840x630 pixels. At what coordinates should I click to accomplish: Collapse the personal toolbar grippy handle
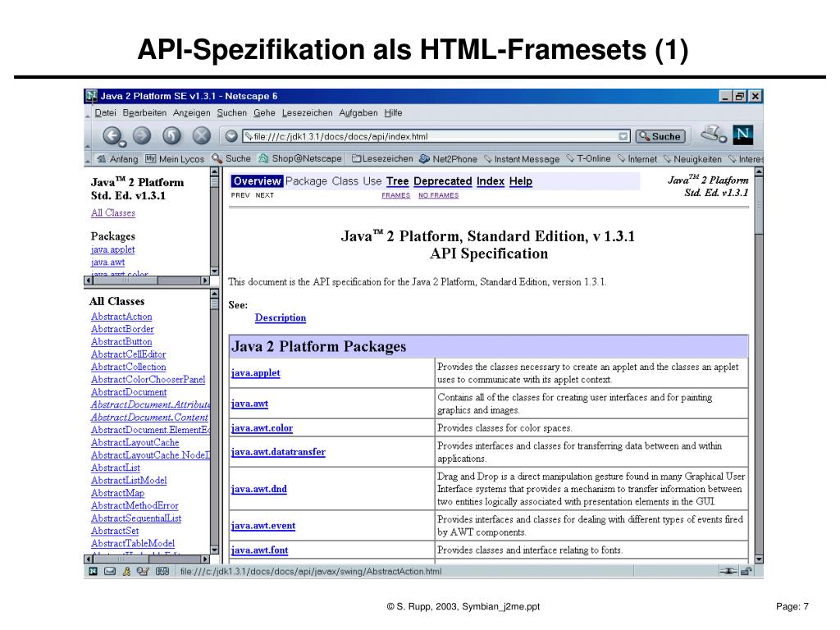[87, 160]
